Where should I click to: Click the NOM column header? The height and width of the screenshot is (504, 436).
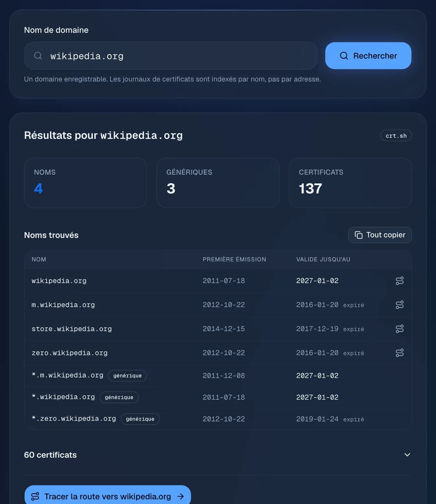coord(39,259)
